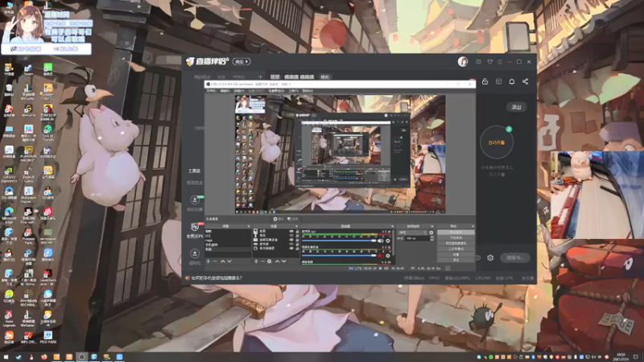
Task: Open the second mixer channel's gear options
Action: [388, 256]
